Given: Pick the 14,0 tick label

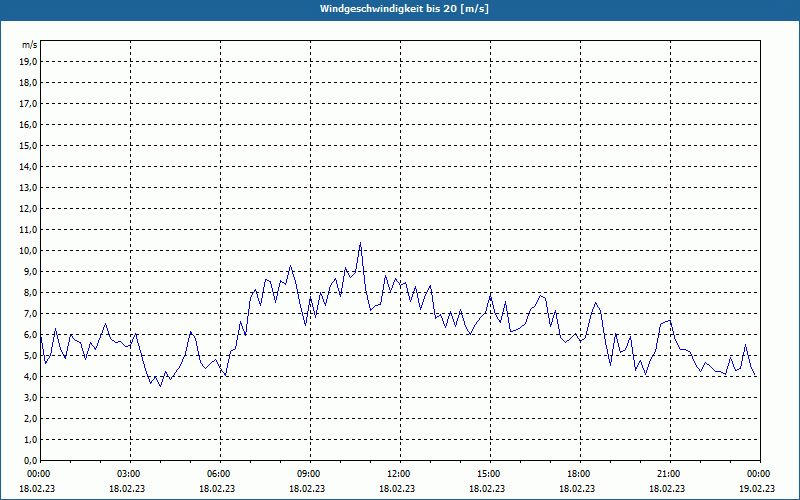Looking at the screenshot, I should 28,167.
